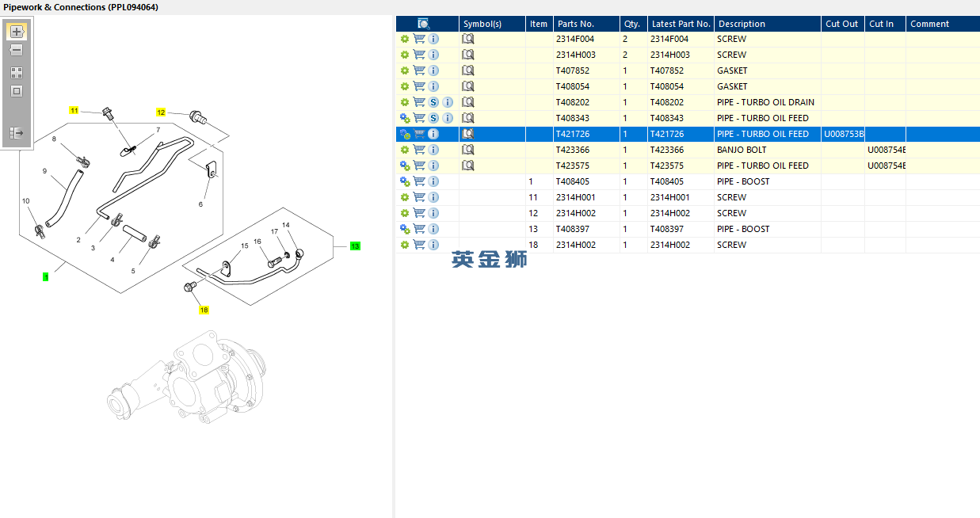
Task: Select the zoom out tool in diagram toolbar
Action: [x=17, y=51]
